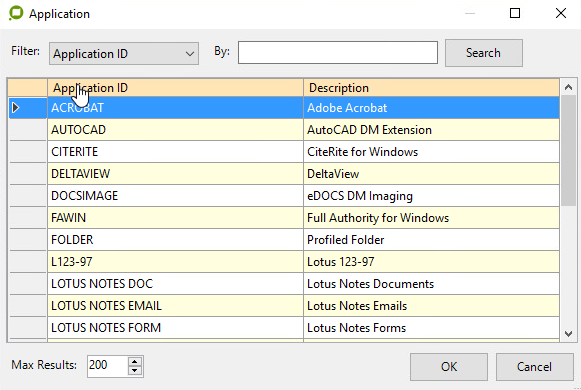This screenshot has height=390, width=581.
Task: Select the Lotus Notes Emails description cell
Action: pos(431,306)
